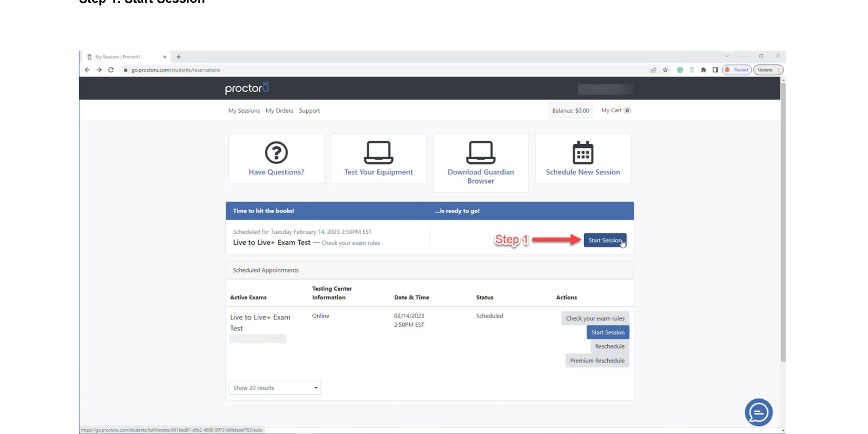This screenshot has width=868, height=434.
Task: Expand the Show 20 results dropdown
Action: (x=275, y=388)
